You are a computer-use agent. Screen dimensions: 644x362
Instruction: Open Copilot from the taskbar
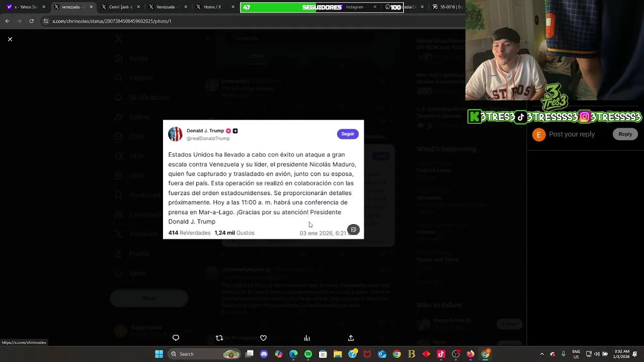tap(279, 354)
